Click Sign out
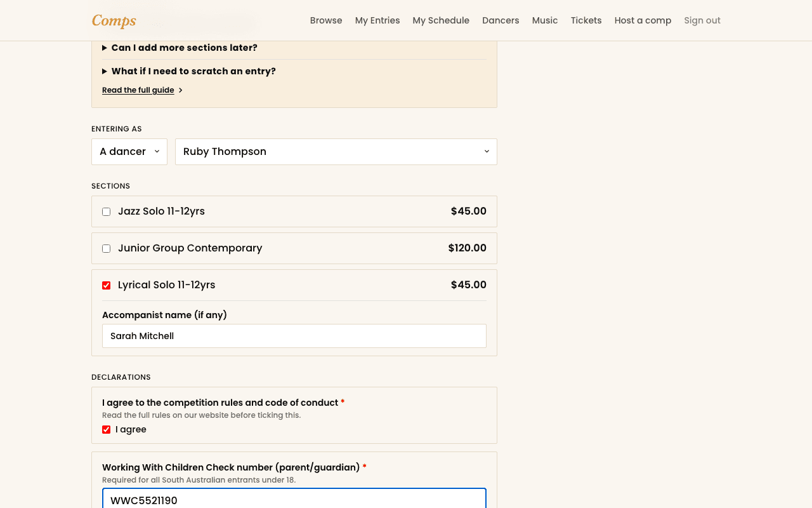This screenshot has height=508, width=812. (x=702, y=20)
